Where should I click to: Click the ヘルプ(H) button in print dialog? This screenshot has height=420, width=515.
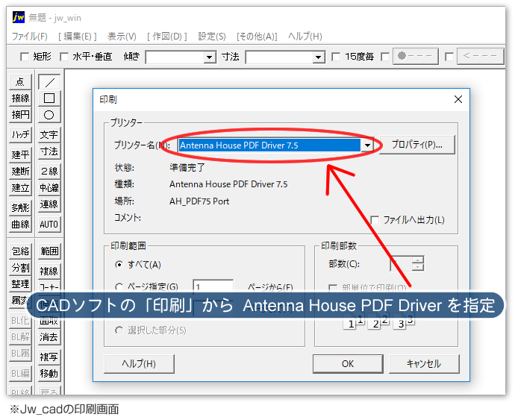[x=139, y=364]
